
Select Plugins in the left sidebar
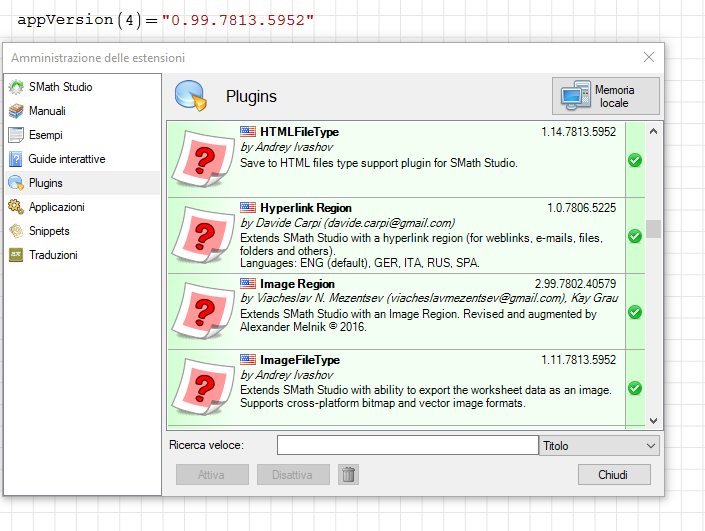(45, 183)
